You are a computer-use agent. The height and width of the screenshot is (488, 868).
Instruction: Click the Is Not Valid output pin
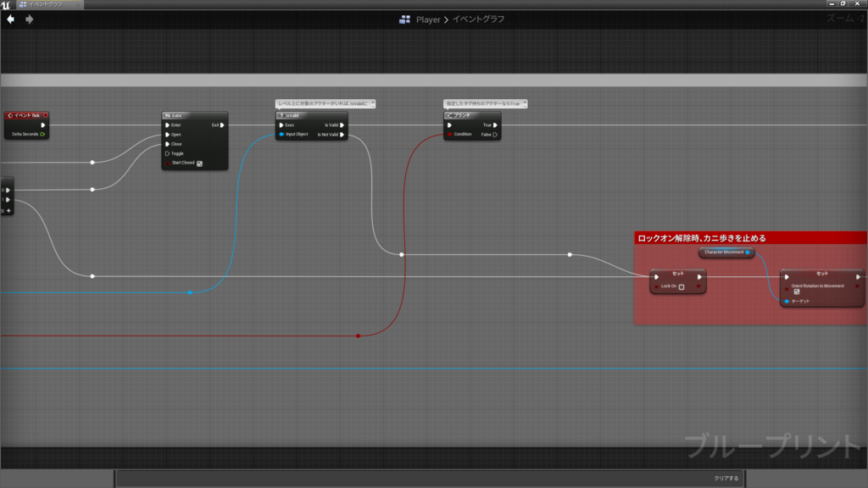pos(342,135)
